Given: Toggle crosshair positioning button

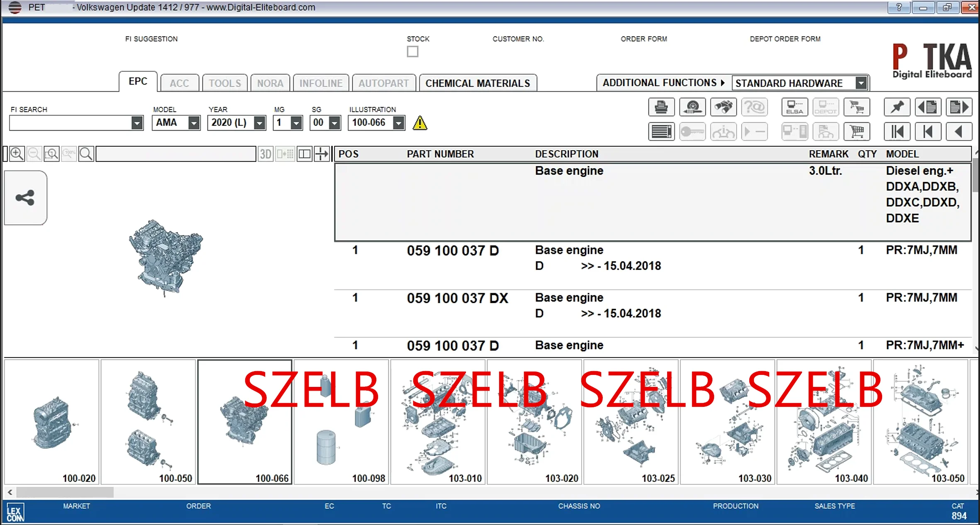Looking at the screenshot, I should [x=322, y=154].
